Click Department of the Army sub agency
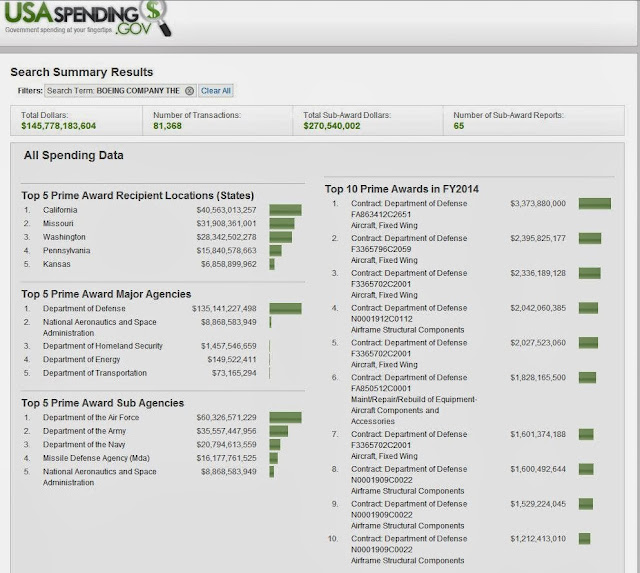The height and width of the screenshot is (573, 640). click(x=84, y=431)
